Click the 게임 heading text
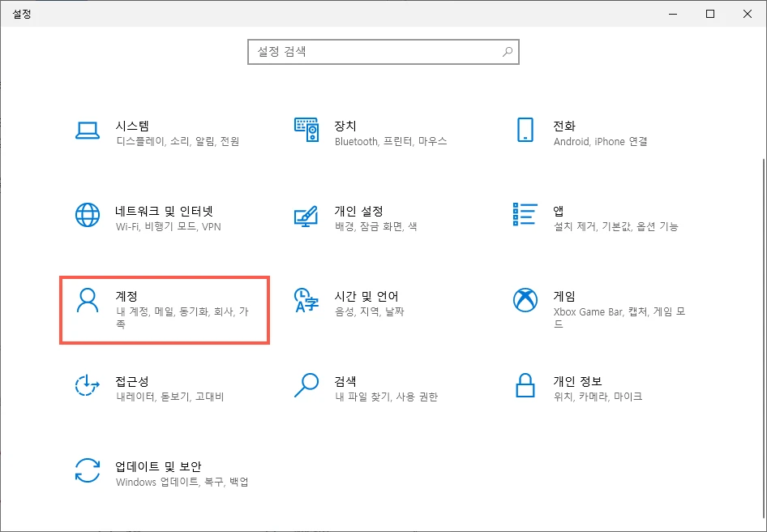This screenshot has width=767, height=532. (564, 296)
